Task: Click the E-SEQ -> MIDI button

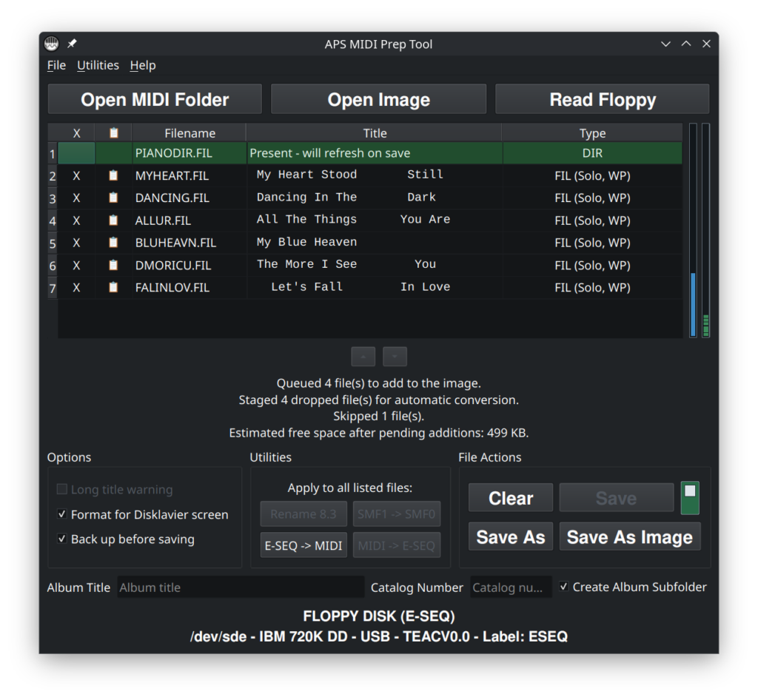Action: [x=303, y=545]
